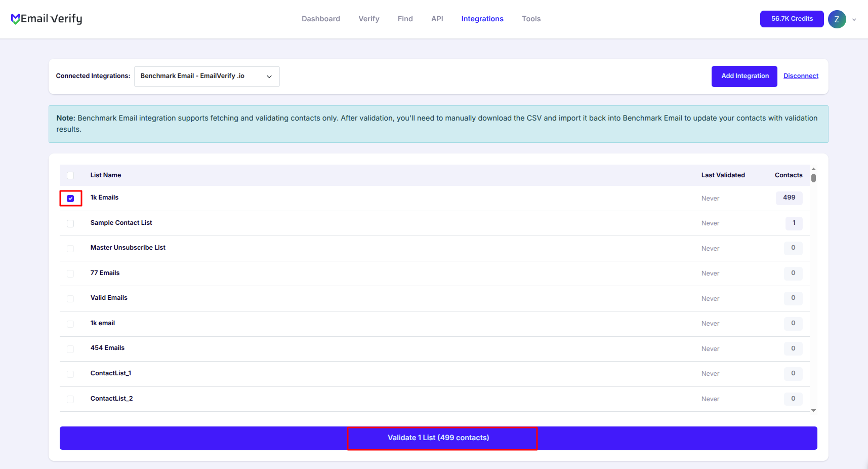868x469 pixels.
Task: Click the 454 Emails list name
Action: coord(107,348)
